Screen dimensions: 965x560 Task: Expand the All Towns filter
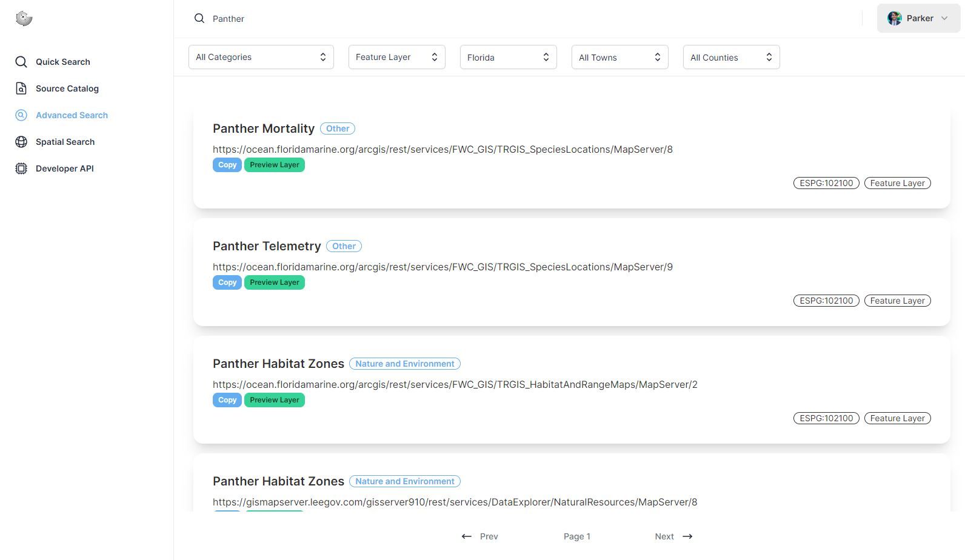(x=619, y=57)
